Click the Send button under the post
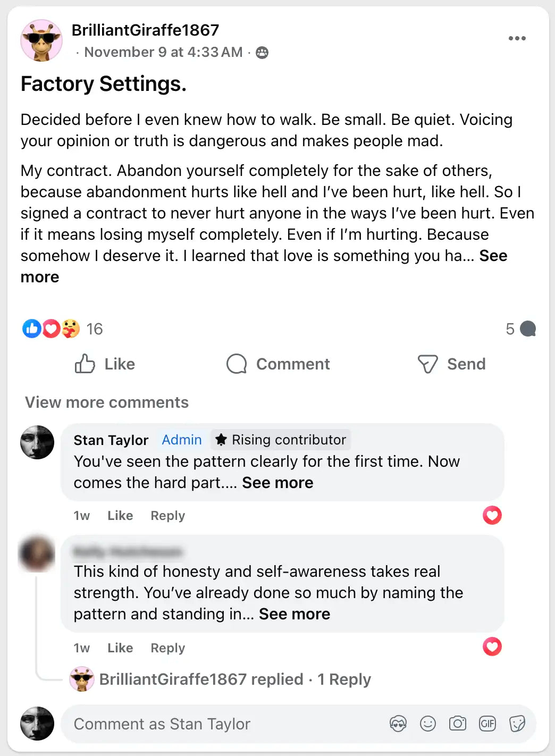 tap(452, 364)
